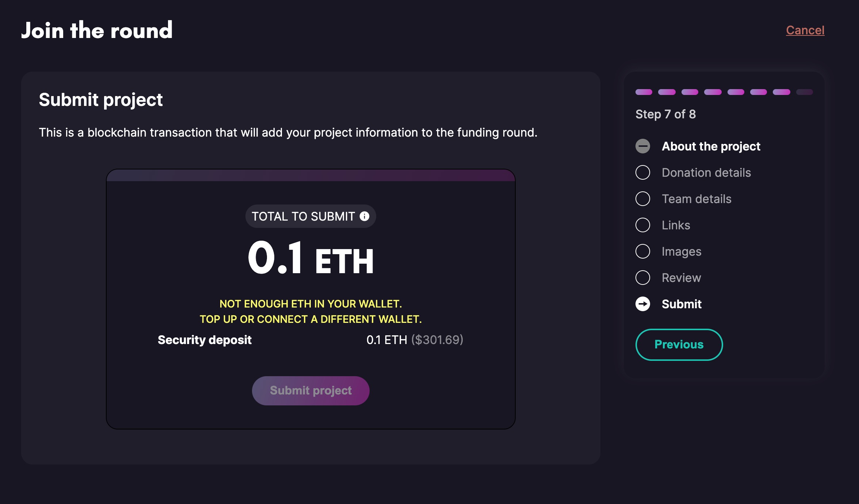Open the About the project step

click(711, 146)
